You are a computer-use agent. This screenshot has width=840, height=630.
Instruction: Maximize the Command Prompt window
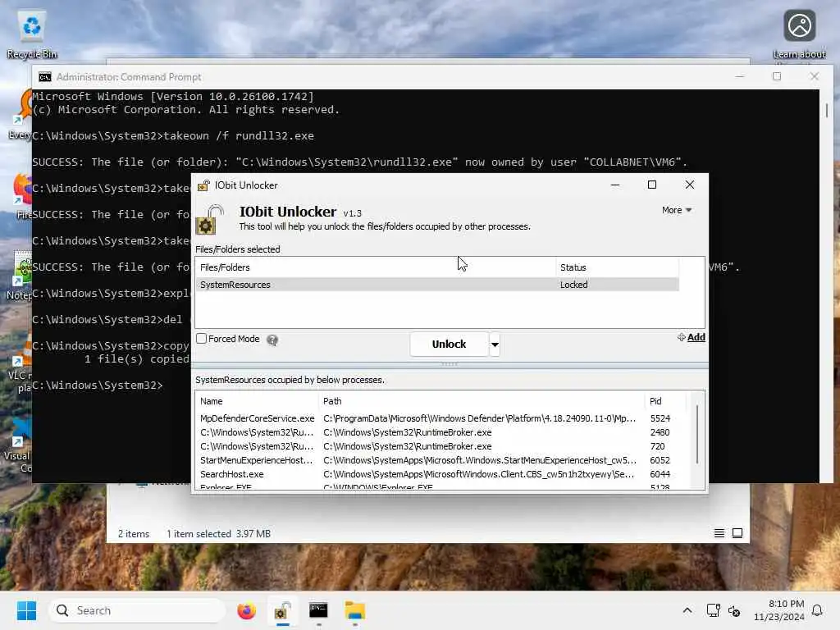pyautogui.click(x=777, y=76)
